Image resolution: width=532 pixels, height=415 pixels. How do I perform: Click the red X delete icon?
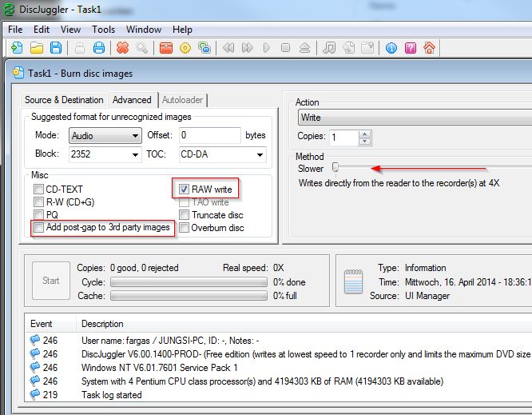[x=122, y=48]
